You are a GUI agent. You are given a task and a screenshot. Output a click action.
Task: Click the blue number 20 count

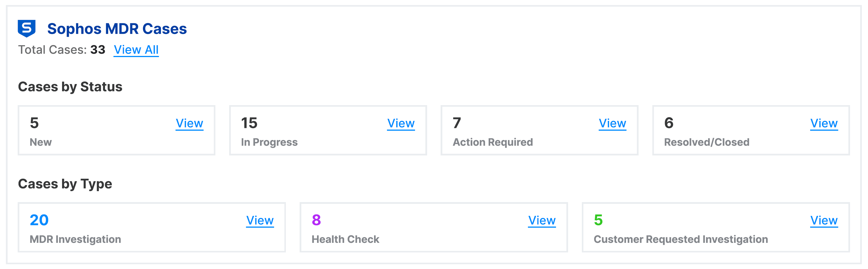[39, 220]
